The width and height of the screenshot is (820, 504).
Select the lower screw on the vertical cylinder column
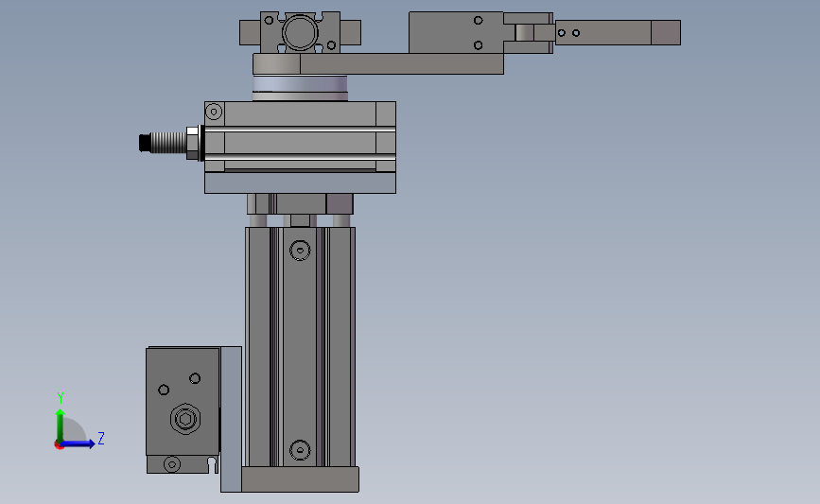300,449
